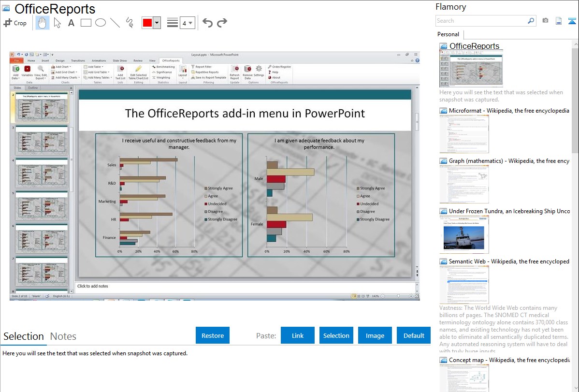Capture a snapshot with the camera icon
The width and height of the screenshot is (579, 392).
[545, 21]
